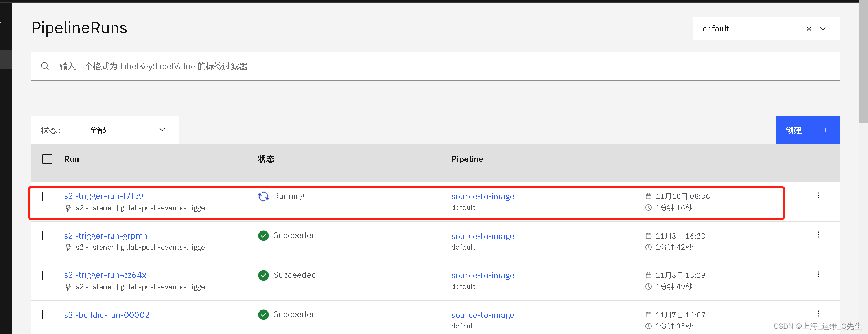The image size is (868, 334).
Task: Open the overflow menu for s2i-trigger-run-f7tc9
Action: 818,195
